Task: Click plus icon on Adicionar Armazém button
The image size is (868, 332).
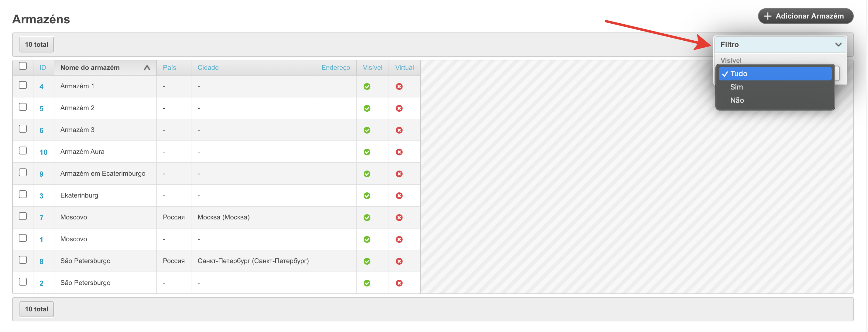Action: click(767, 16)
